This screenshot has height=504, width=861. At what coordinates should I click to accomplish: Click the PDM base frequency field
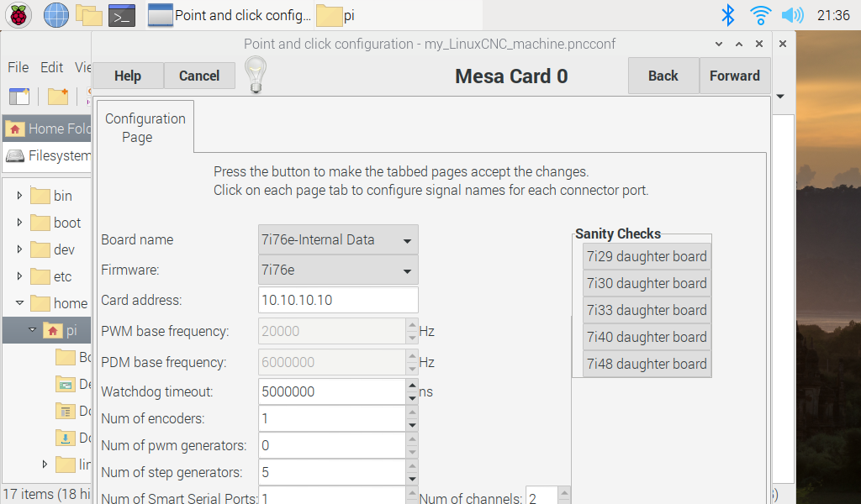pos(332,363)
